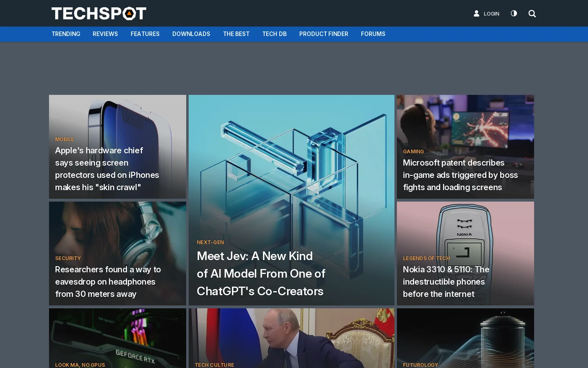Open the search magnifier icon
588x368 pixels.
[532, 13]
